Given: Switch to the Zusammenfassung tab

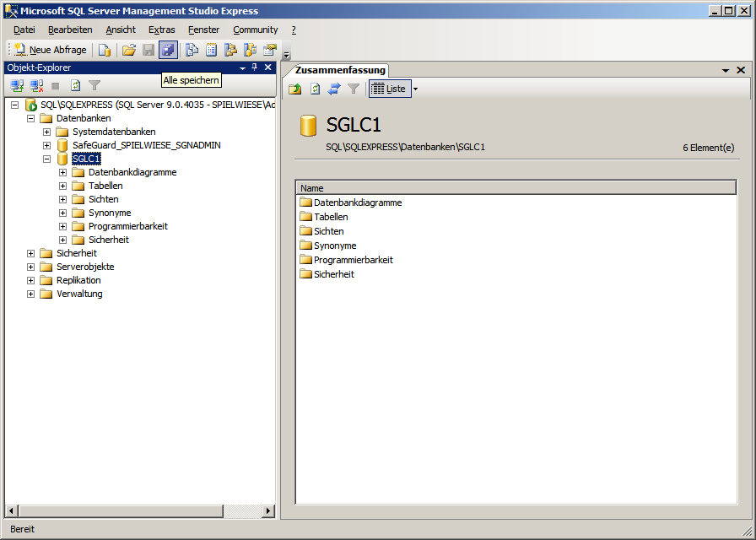Looking at the screenshot, I should click(x=340, y=71).
